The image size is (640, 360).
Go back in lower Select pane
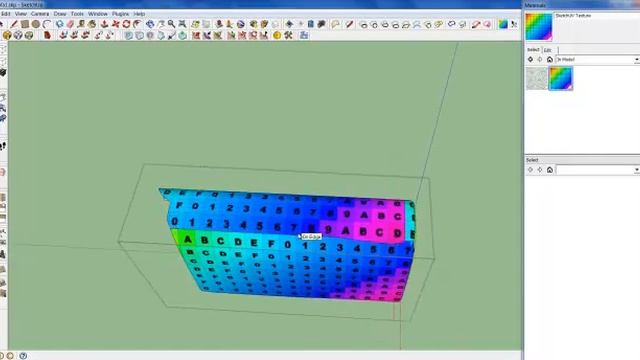(530, 170)
